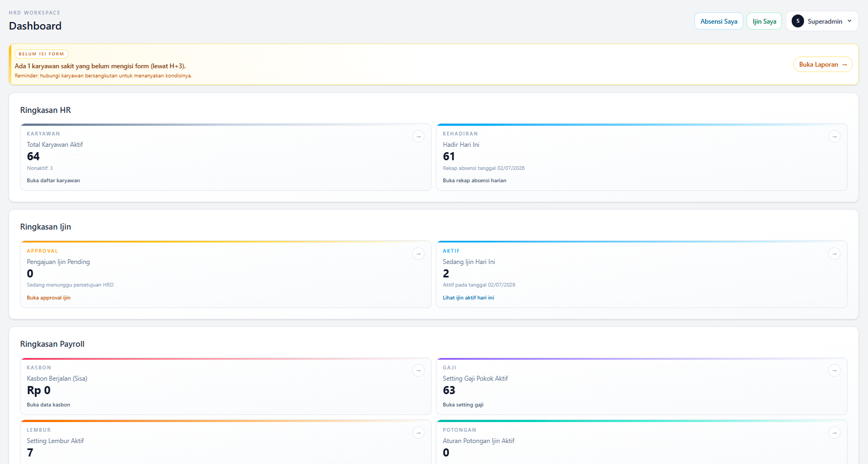Open Buka rekap absensi harian link
This screenshot has height=464, width=868.
[475, 181]
